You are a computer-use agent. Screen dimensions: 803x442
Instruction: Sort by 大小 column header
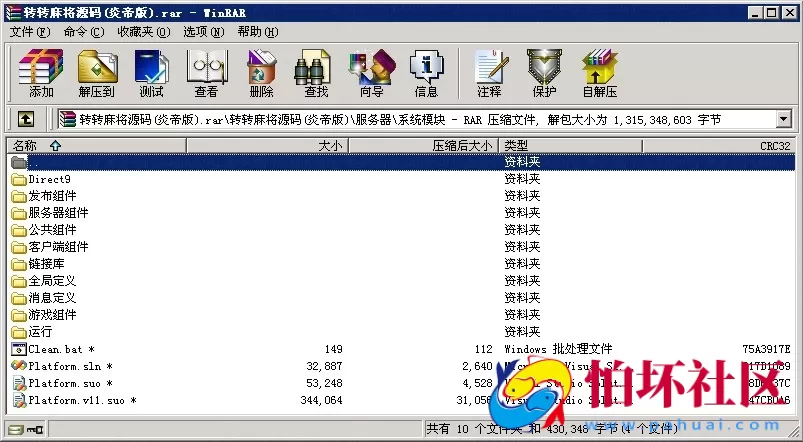pyautogui.click(x=267, y=146)
